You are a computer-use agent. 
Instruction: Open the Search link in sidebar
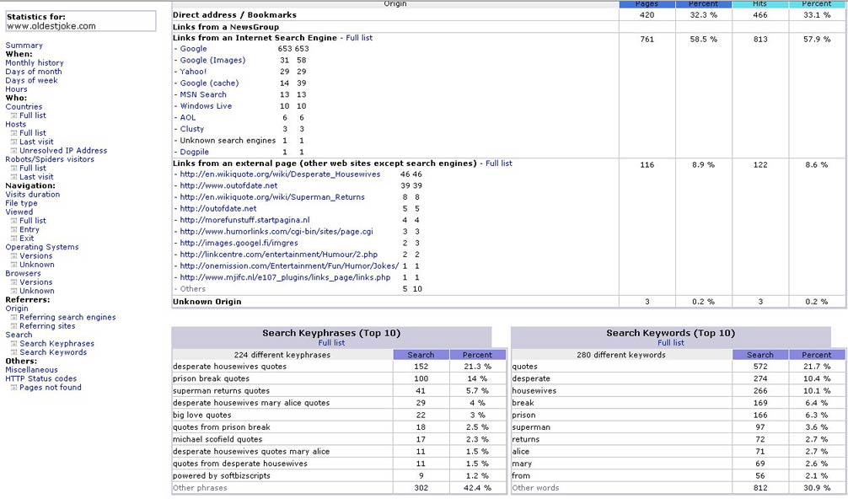(19, 335)
